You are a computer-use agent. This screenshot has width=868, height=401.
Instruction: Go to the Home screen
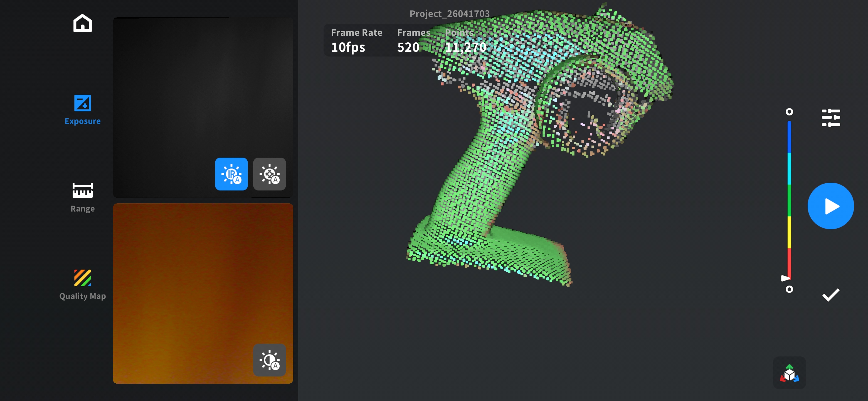point(82,23)
